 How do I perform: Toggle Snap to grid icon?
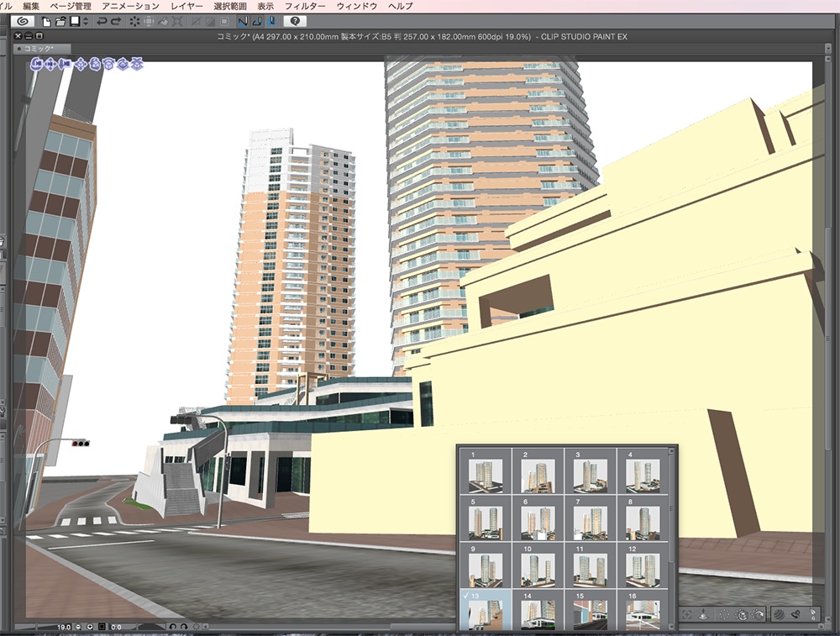click(271, 22)
